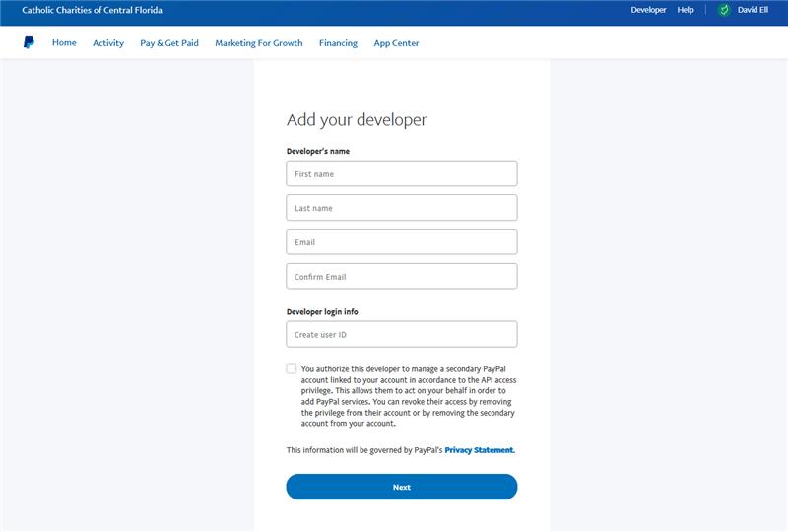Image resolution: width=788 pixels, height=532 pixels.
Task: Open PayPal's Privacy Statement link
Action: (480, 450)
